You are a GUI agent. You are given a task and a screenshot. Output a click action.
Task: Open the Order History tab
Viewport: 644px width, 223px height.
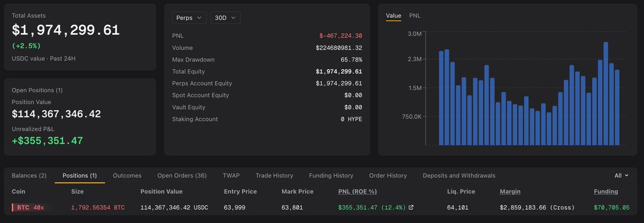388,176
